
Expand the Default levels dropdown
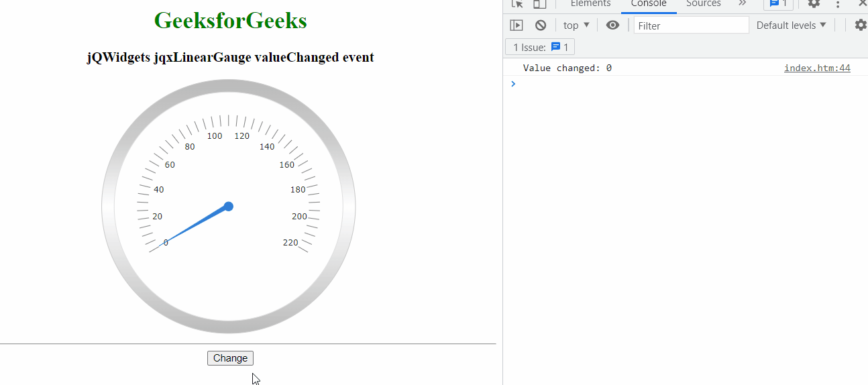[792, 25]
